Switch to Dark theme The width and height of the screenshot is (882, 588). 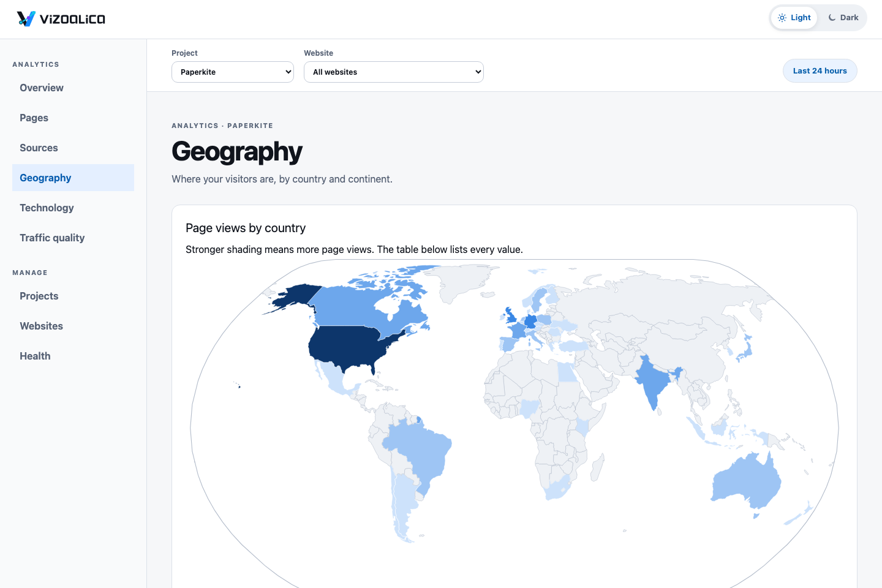843,18
